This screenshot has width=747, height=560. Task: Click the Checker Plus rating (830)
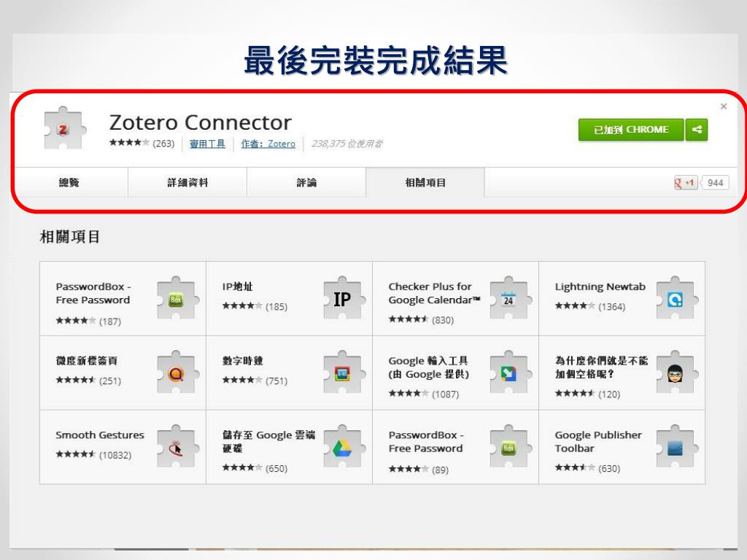coord(421,319)
